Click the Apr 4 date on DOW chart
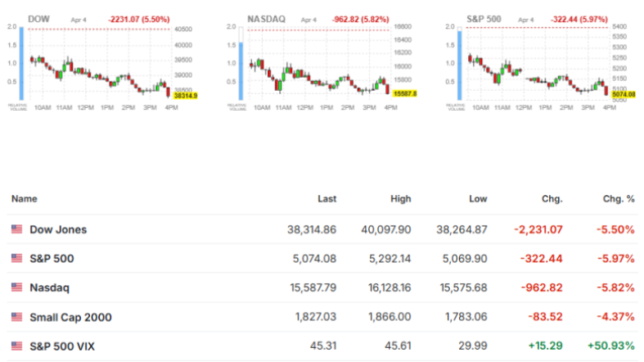 pyautogui.click(x=79, y=20)
